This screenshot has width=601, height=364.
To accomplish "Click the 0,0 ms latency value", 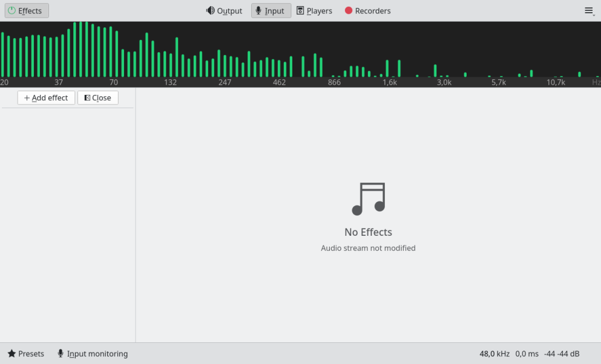I will 527,354.
